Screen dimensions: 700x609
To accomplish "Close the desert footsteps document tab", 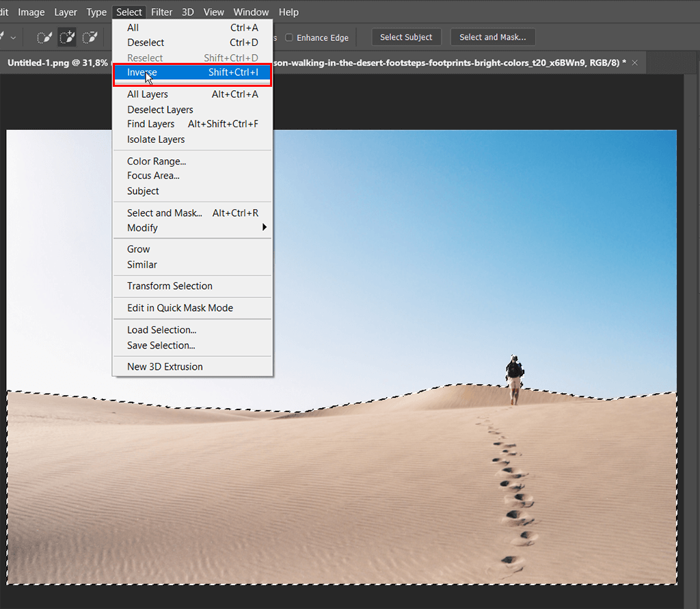I will tap(634, 63).
